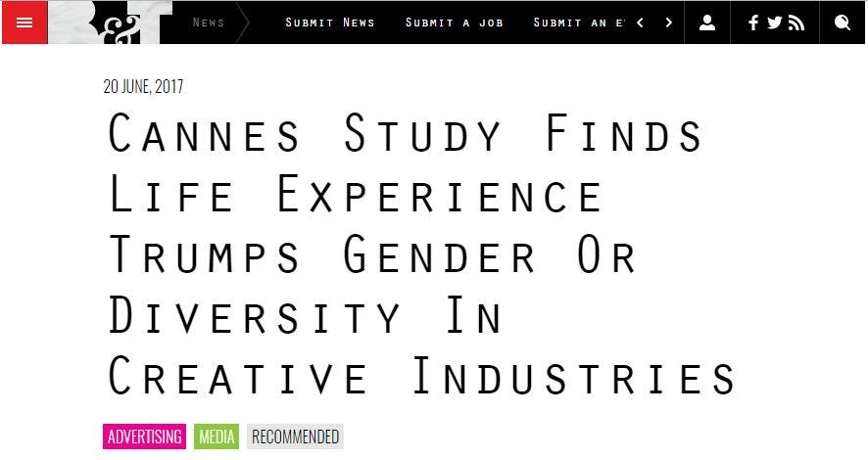
Task: Click the grey Recommended tag
Action: coord(295,437)
